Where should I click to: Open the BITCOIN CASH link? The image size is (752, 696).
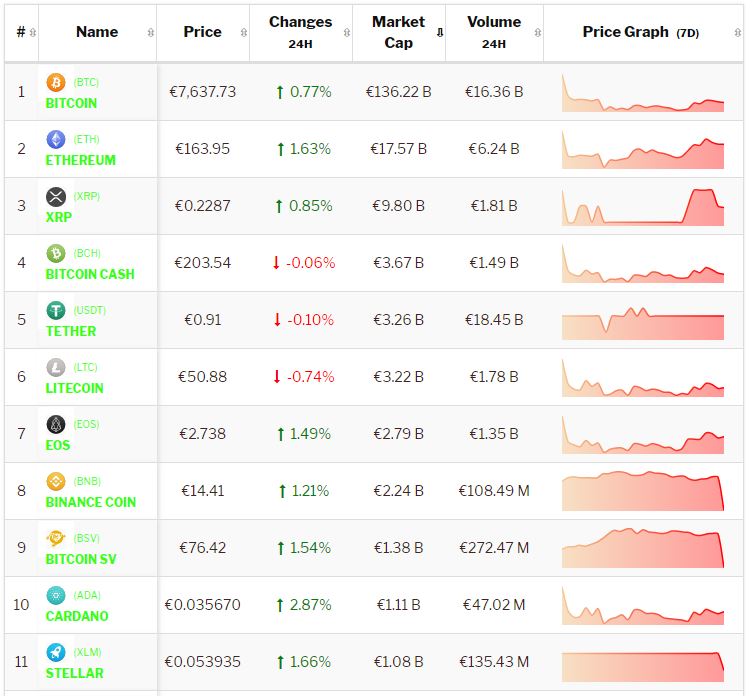click(x=90, y=274)
